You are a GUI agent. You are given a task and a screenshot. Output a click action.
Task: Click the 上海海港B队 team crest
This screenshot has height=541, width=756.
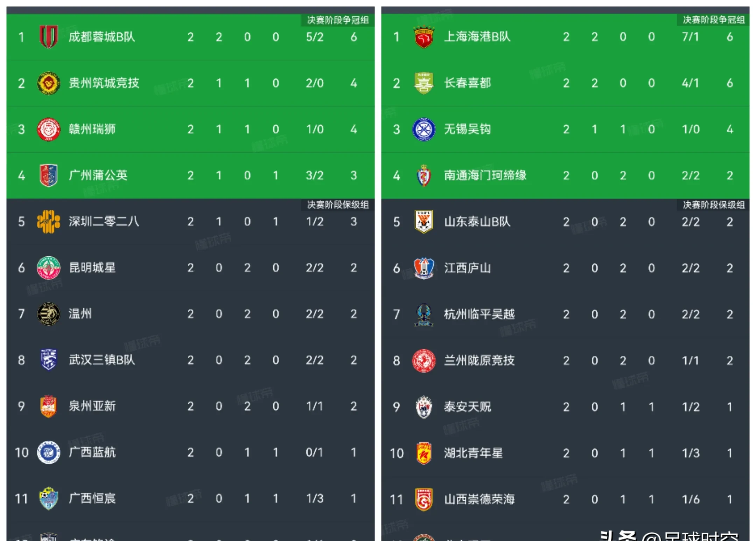tap(423, 37)
